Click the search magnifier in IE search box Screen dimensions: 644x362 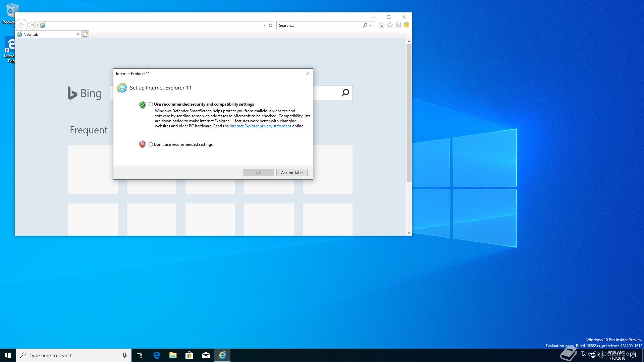click(365, 25)
